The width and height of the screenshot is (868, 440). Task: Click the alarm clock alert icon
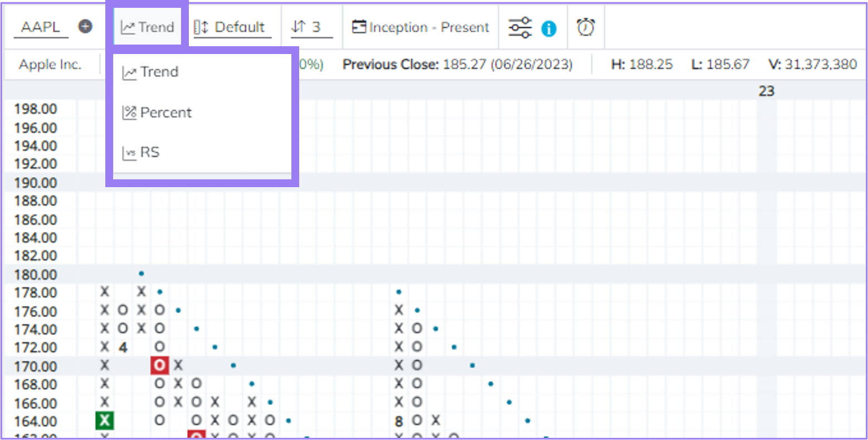pos(586,27)
